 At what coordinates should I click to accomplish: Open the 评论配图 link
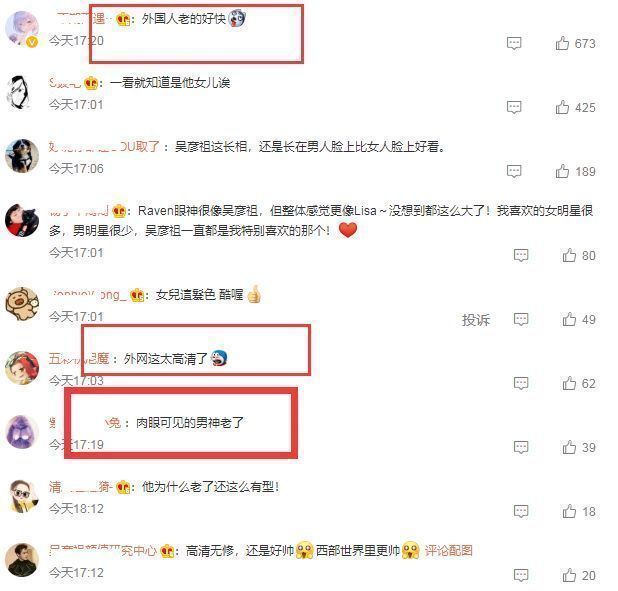pyautogui.click(x=449, y=550)
